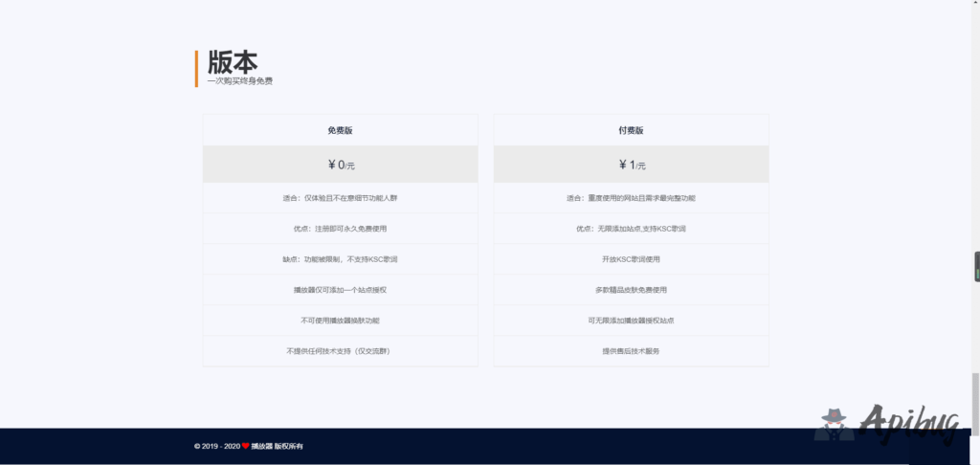Click the green widget on right edge

pyautogui.click(x=976, y=266)
